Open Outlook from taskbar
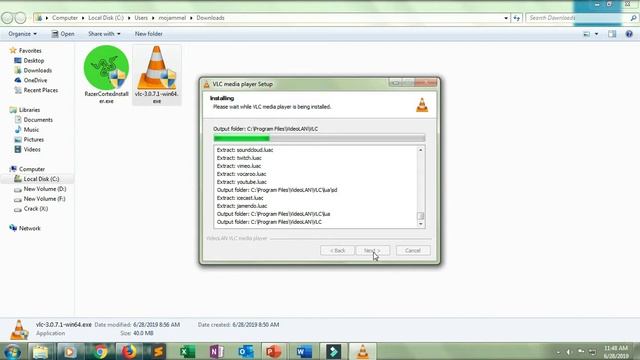 click(246, 351)
